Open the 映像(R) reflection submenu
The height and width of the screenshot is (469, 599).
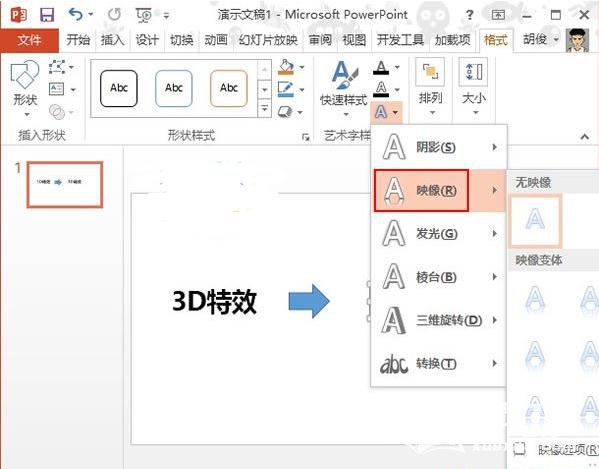(439, 190)
